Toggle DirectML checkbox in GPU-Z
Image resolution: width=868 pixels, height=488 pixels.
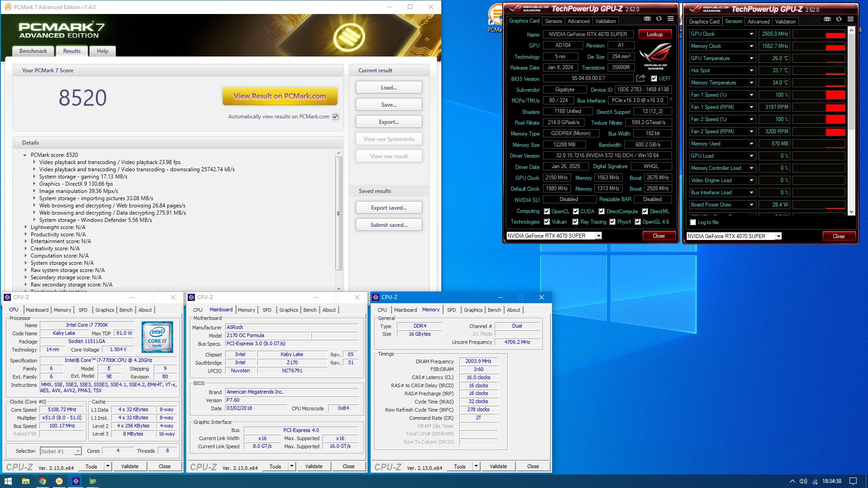645,211
